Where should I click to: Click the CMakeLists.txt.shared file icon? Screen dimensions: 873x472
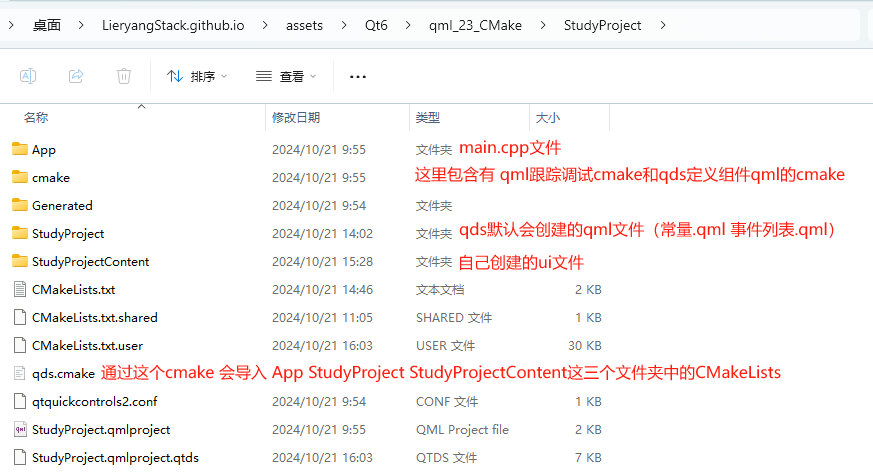(19, 317)
